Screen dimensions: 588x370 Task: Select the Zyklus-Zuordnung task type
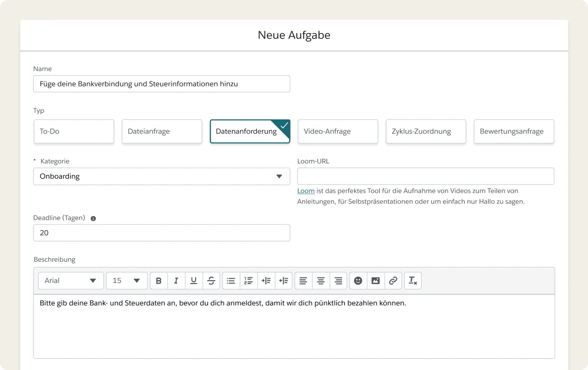click(426, 132)
